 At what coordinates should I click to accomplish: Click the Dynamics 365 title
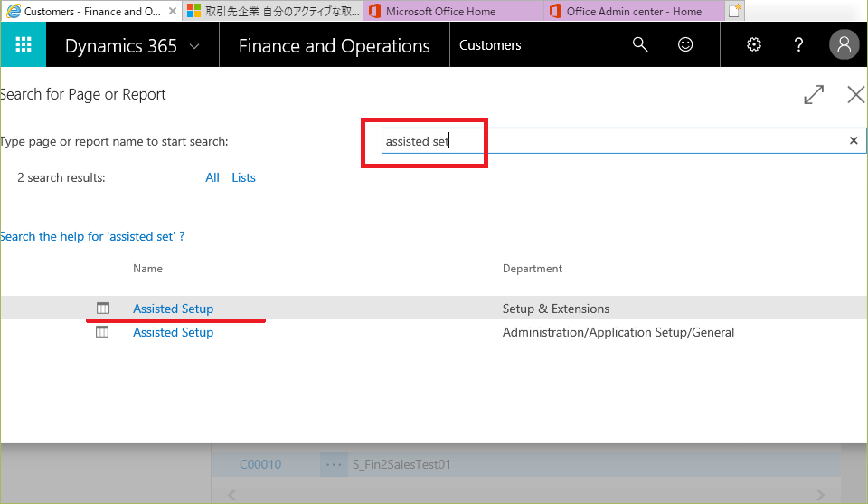[x=120, y=46]
